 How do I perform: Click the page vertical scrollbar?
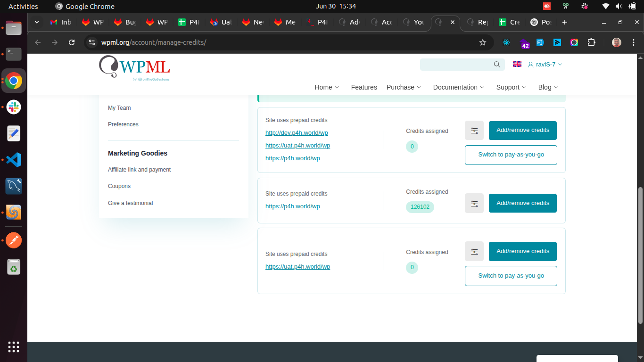[640, 255]
